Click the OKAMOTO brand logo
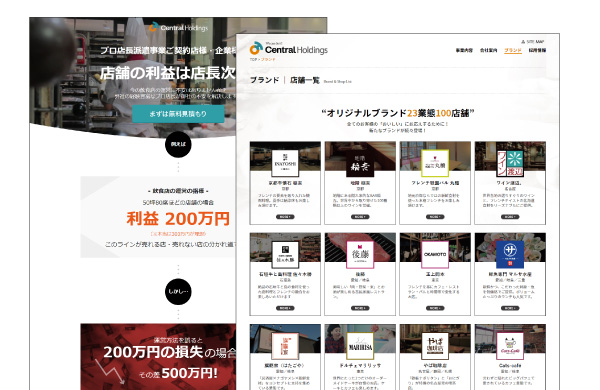Image resolution: width=600 pixels, height=390 pixels. 435,255
